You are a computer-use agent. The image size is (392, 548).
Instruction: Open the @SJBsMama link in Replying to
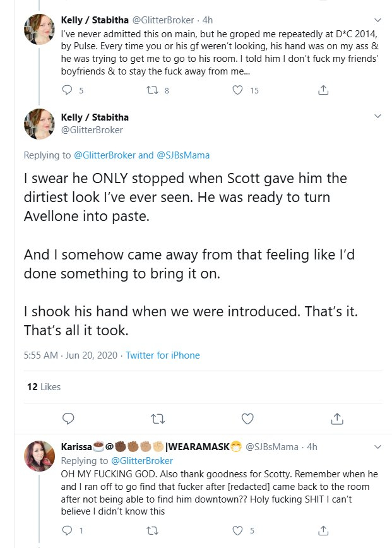(183, 155)
